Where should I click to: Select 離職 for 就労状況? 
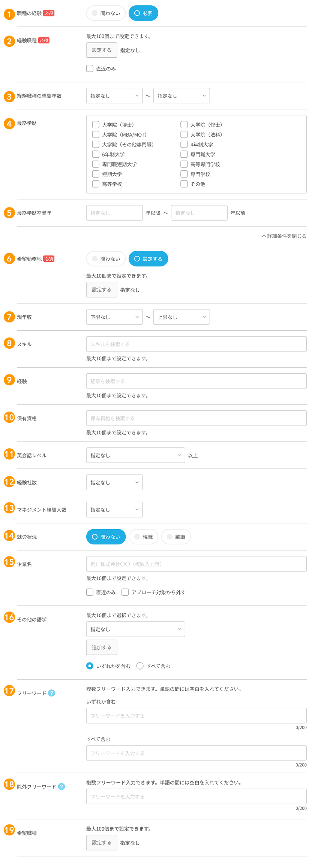click(x=176, y=537)
